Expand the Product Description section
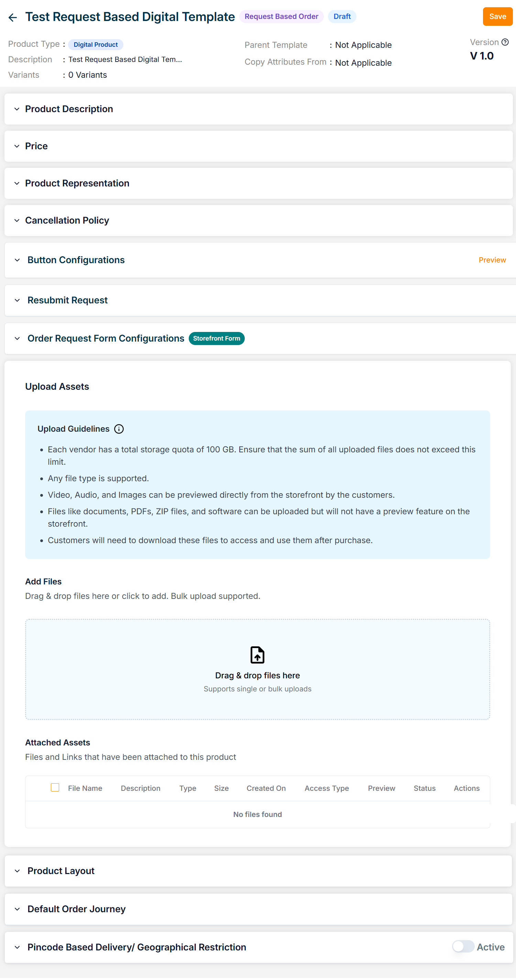 pos(17,109)
